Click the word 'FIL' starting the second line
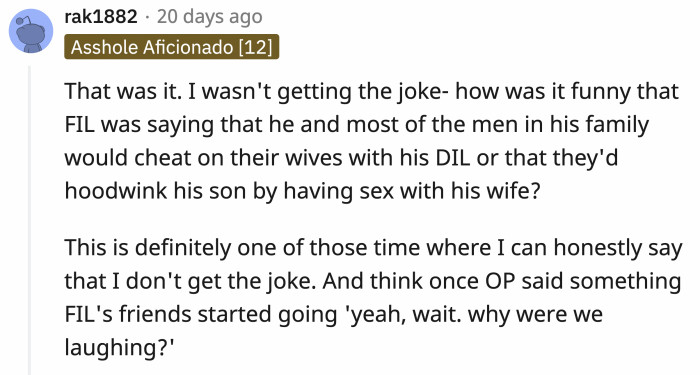700x375 pixels. coord(80,125)
